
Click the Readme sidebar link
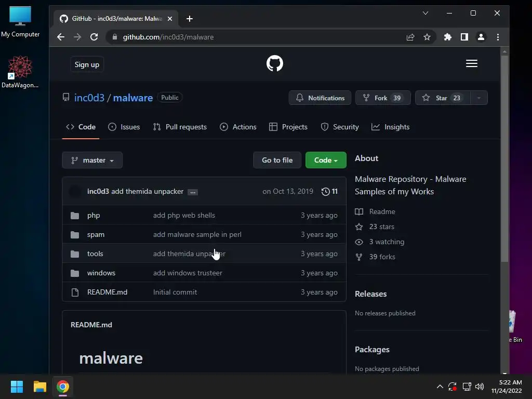coord(375,212)
